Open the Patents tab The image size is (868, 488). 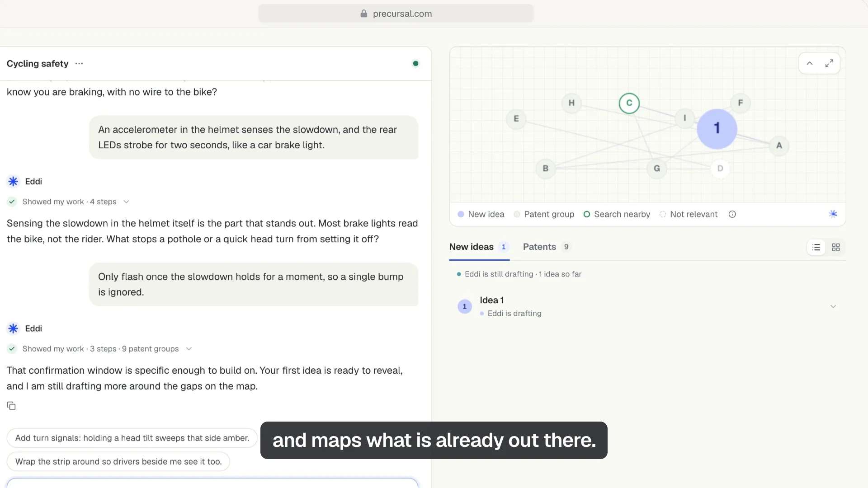click(x=547, y=247)
